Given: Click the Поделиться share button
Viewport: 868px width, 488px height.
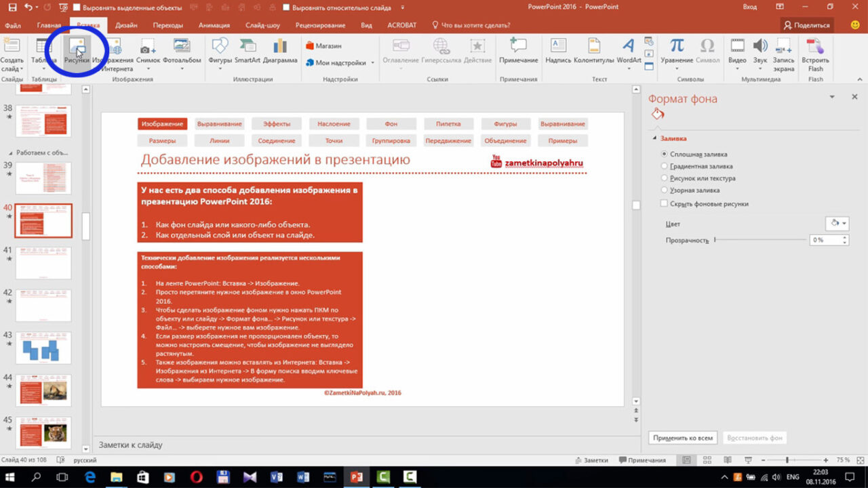Looking at the screenshot, I should click(x=806, y=25).
